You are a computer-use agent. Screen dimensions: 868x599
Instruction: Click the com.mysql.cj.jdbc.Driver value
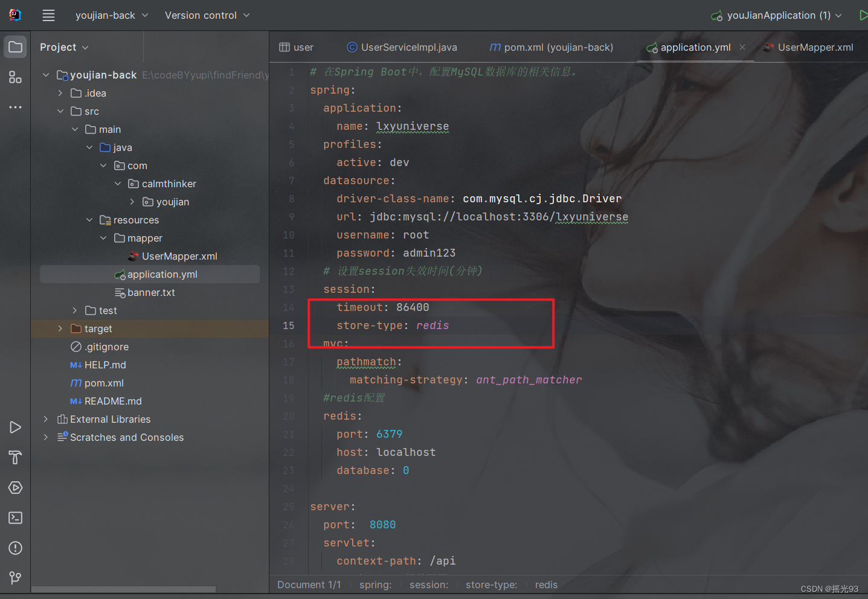click(542, 199)
